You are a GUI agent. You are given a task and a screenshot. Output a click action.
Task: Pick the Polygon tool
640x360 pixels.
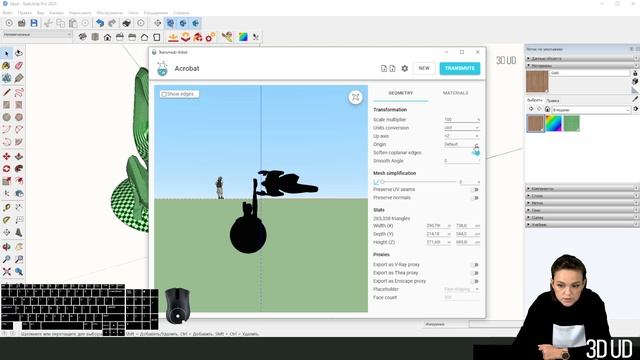click(x=19, y=117)
